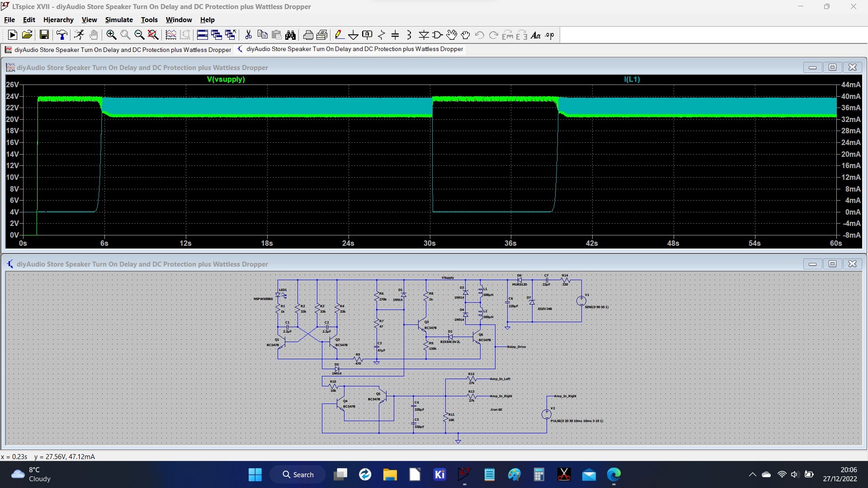
Task: Place a capacitor component tool
Action: [x=395, y=35]
